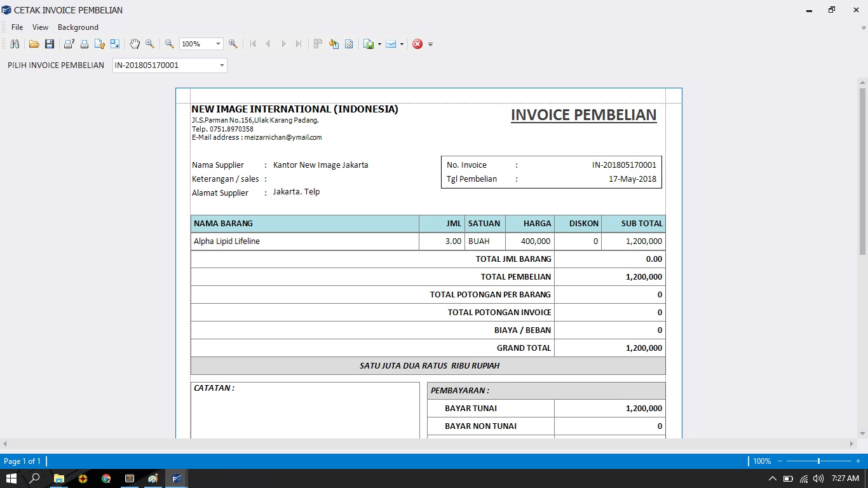Click the taskbar search icon
868x488 pixels.
pos(35,478)
